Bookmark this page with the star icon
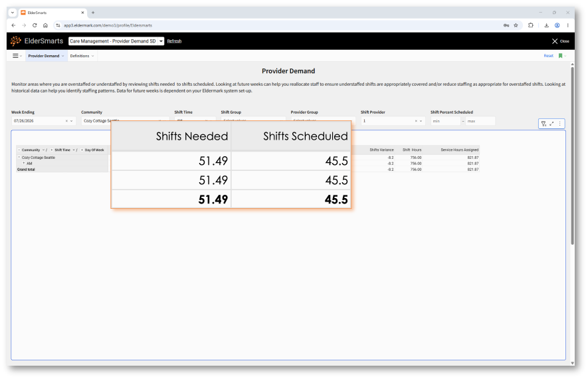 (x=516, y=25)
